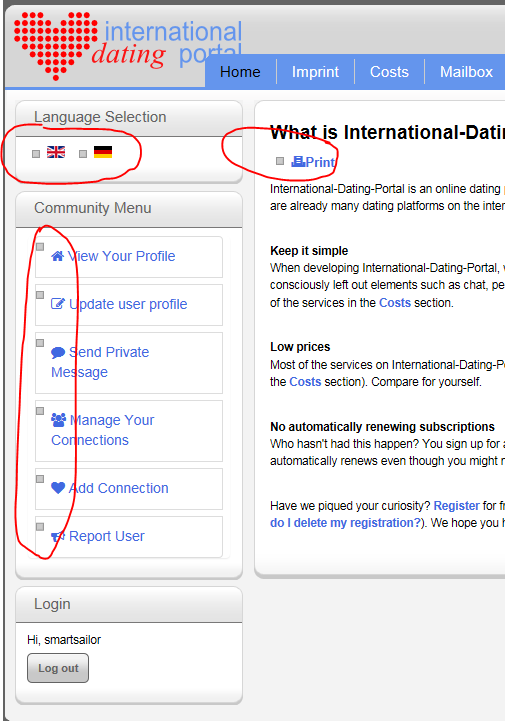Open the Home tab
Viewport: 505px width, 721px height.
(x=240, y=72)
